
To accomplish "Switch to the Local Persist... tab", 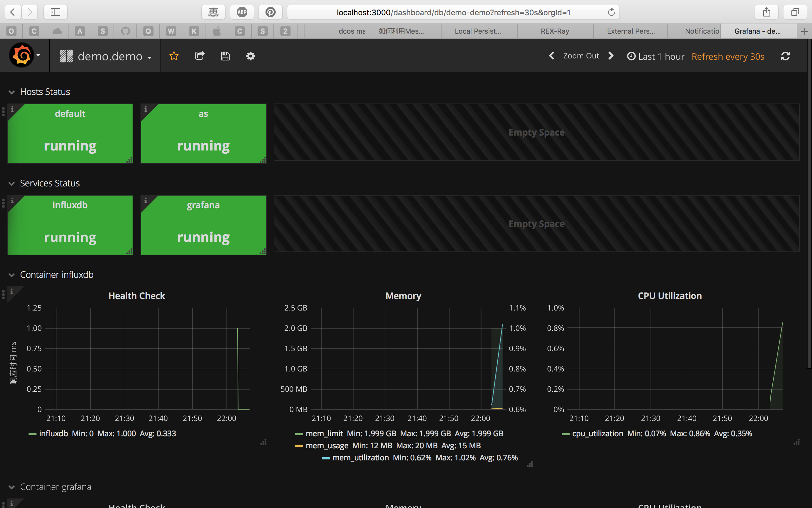I will click(479, 31).
